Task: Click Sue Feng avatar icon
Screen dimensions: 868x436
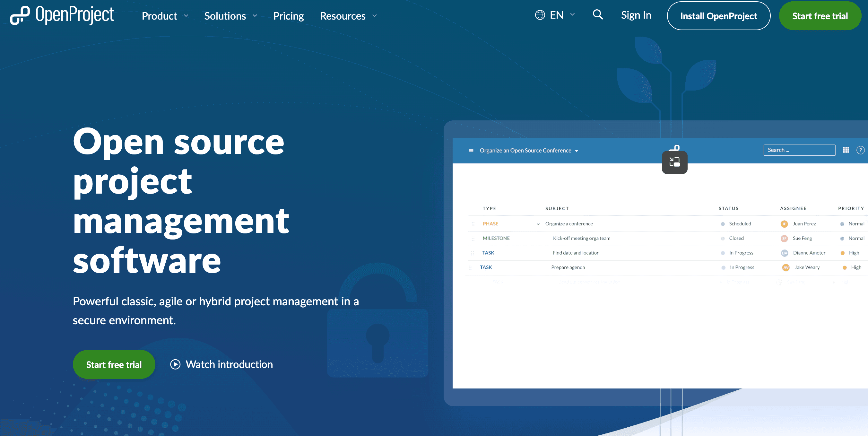Action: click(x=784, y=238)
